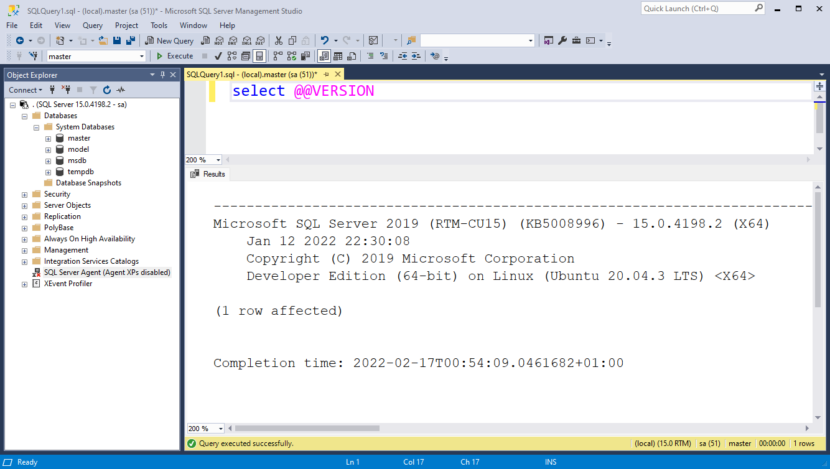Open the Connect dropdown in Object Explorer
The height and width of the screenshot is (469, 830).
click(x=25, y=89)
